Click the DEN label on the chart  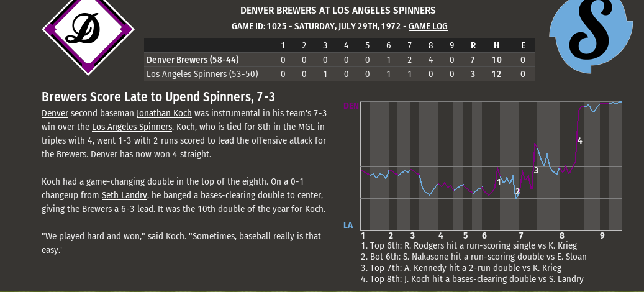pos(351,106)
